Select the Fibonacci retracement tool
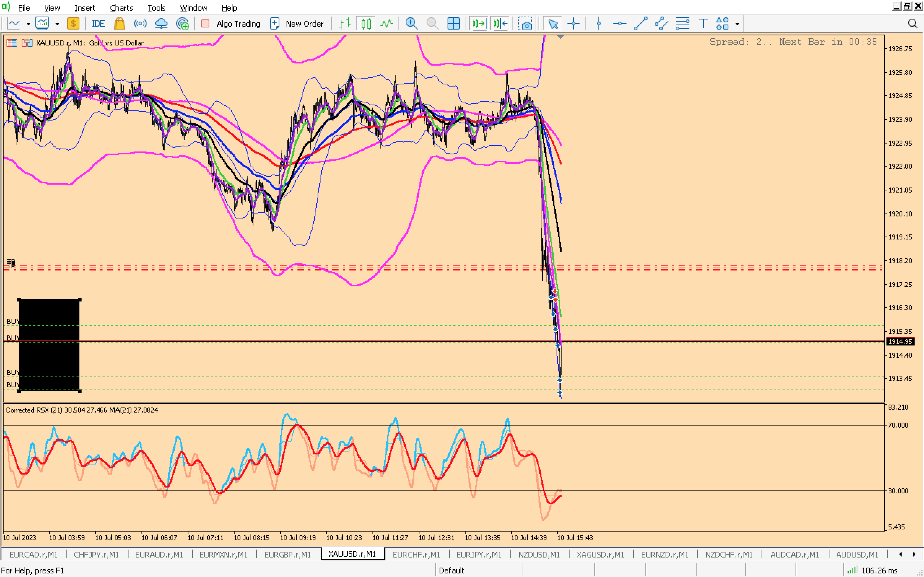 tap(682, 24)
